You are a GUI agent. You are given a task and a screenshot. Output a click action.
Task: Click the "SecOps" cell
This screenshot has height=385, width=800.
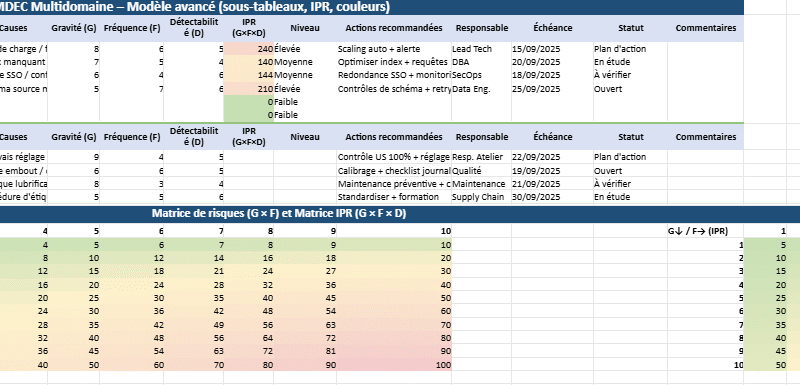(x=481, y=75)
